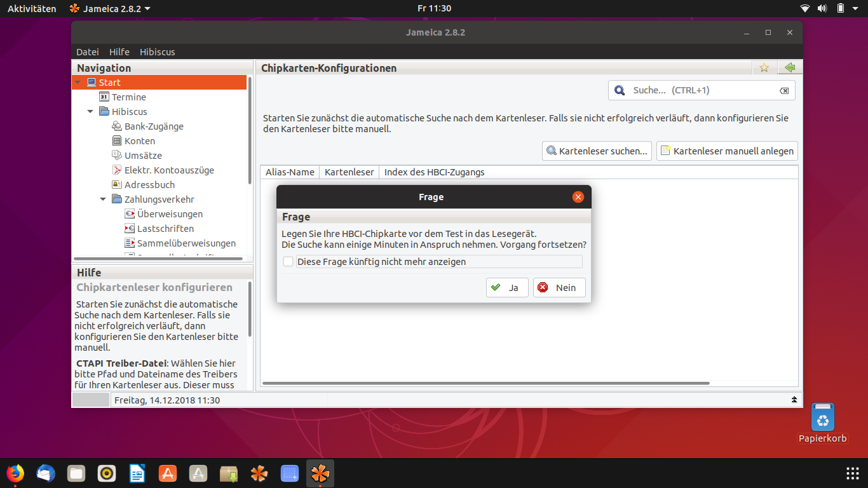Click status bar text 'Freitag, 14.12.2018 11:30'
This screenshot has width=868, height=488.
[167, 400]
